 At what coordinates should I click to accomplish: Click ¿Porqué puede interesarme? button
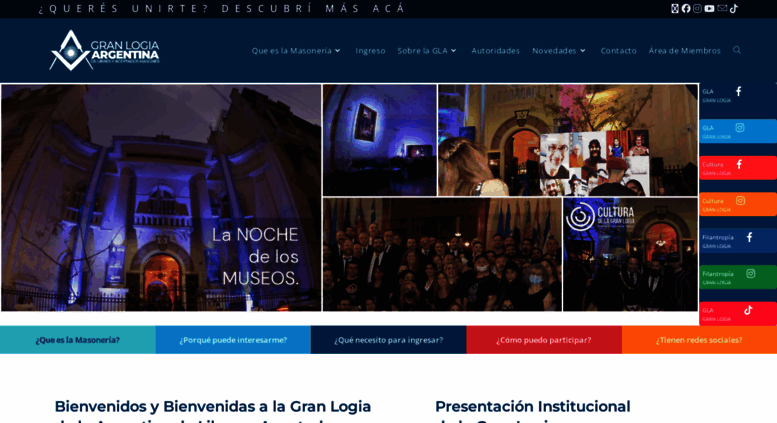(233, 340)
